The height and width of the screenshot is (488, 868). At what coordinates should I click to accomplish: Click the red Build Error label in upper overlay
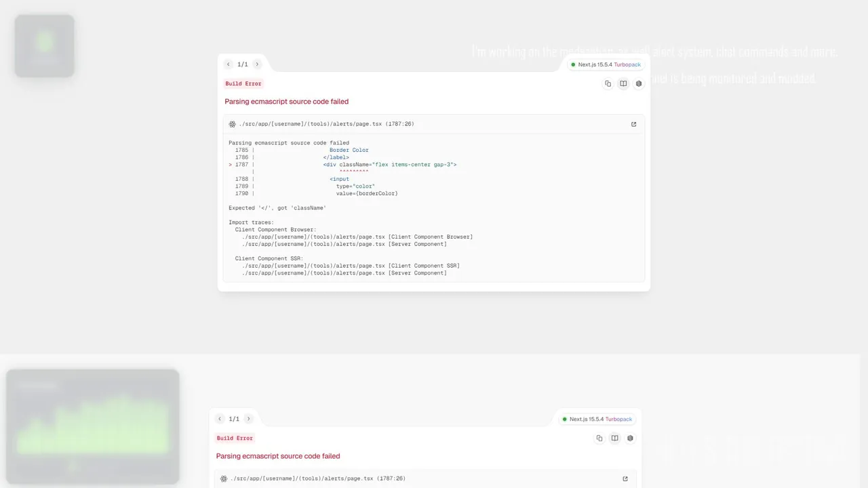point(243,83)
